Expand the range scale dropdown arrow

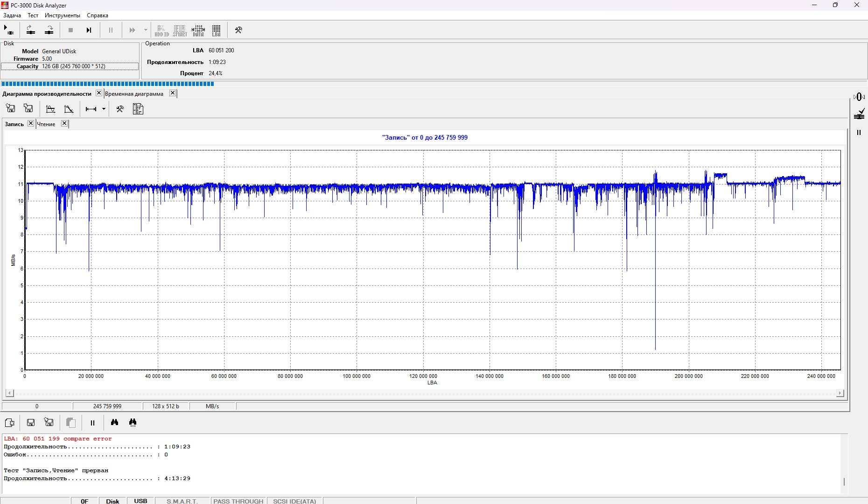pyautogui.click(x=104, y=109)
